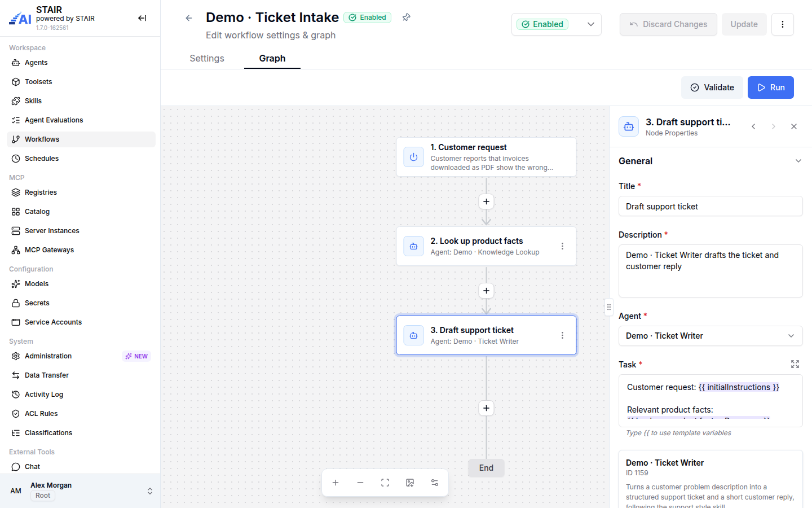
Task: Go to previous node in properties
Action: pos(753,126)
